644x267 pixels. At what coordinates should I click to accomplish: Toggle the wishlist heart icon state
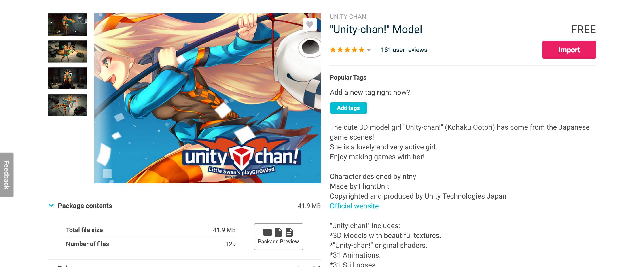(x=311, y=25)
